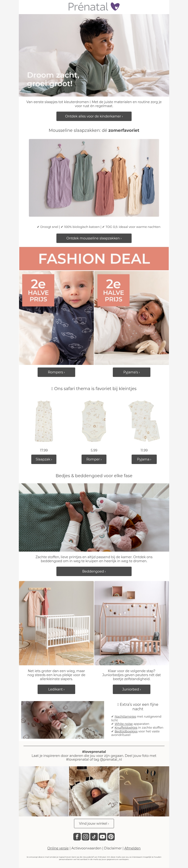Click the Ledikant button
This screenshot has height=868, width=188.
pos(56,689)
